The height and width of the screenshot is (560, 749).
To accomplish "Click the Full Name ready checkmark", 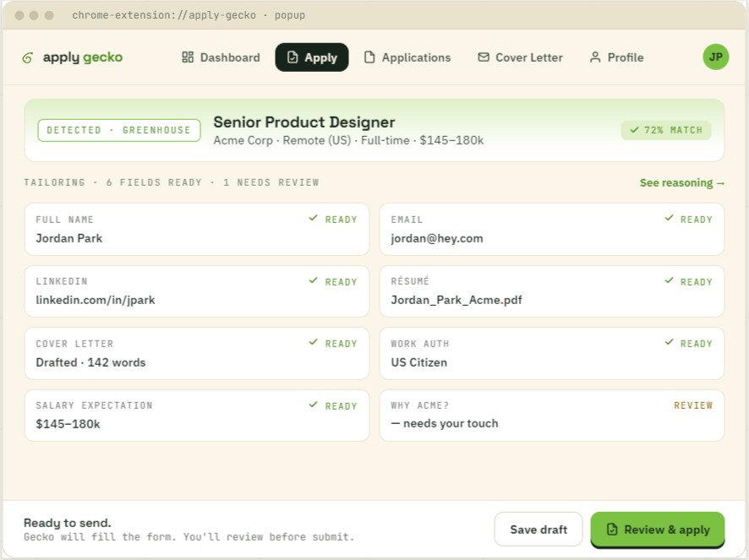I will [x=313, y=218].
